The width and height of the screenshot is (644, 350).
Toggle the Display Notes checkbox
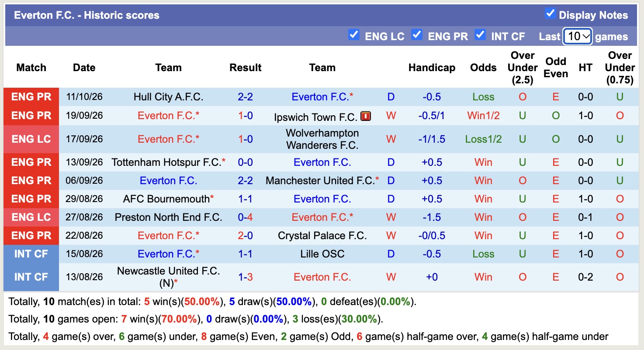pos(551,14)
